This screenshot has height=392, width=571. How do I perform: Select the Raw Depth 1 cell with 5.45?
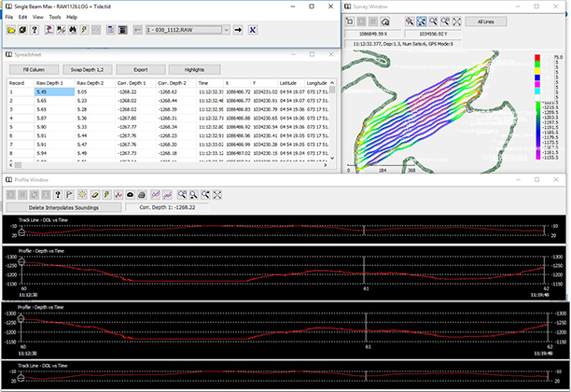[52, 92]
